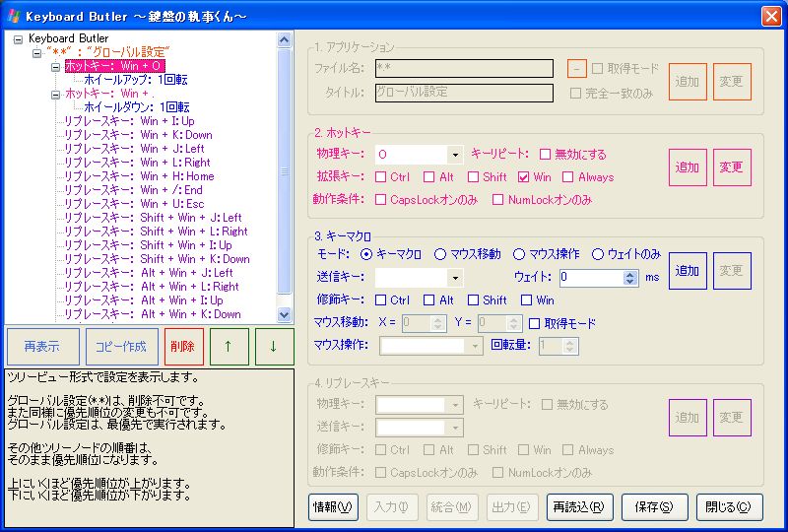Collapse the グローバル設定 tree node
The width and height of the screenshot is (788, 532).
[36, 53]
